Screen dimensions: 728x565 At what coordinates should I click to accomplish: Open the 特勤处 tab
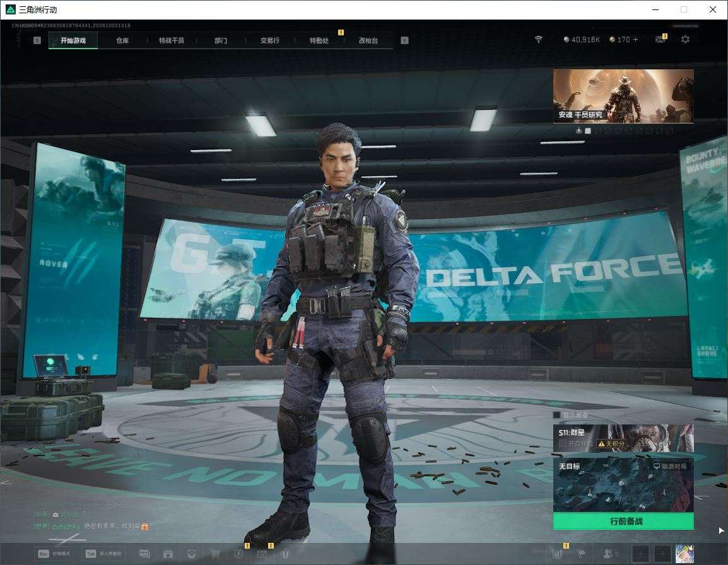319,40
